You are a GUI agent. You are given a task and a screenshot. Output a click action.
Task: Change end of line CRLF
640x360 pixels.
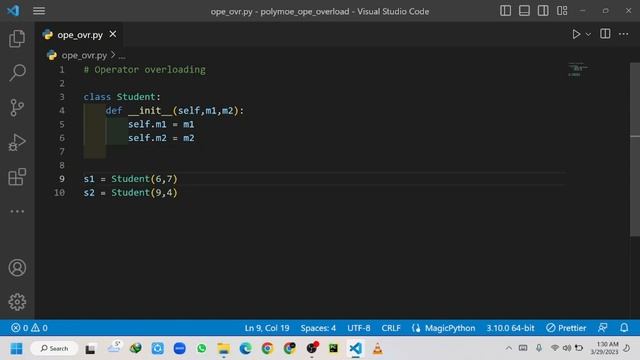point(391,328)
